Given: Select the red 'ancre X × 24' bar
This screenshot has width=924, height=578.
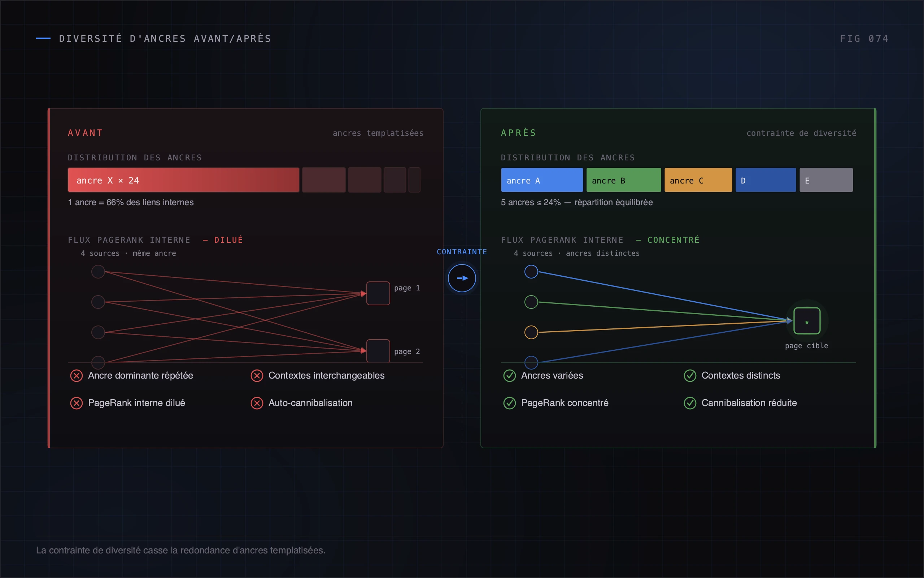Looking at the screenshot, I should (x=184, y=180).
